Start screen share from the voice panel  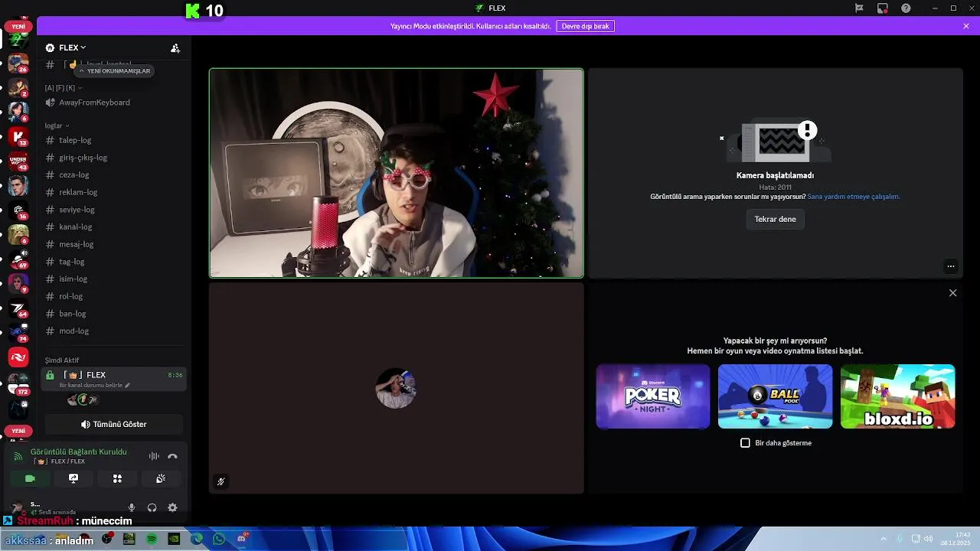point(73,478)
